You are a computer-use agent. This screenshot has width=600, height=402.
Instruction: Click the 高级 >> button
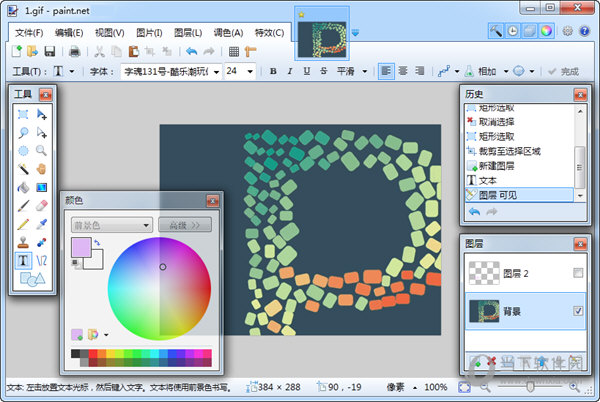(x=185, y=226)
